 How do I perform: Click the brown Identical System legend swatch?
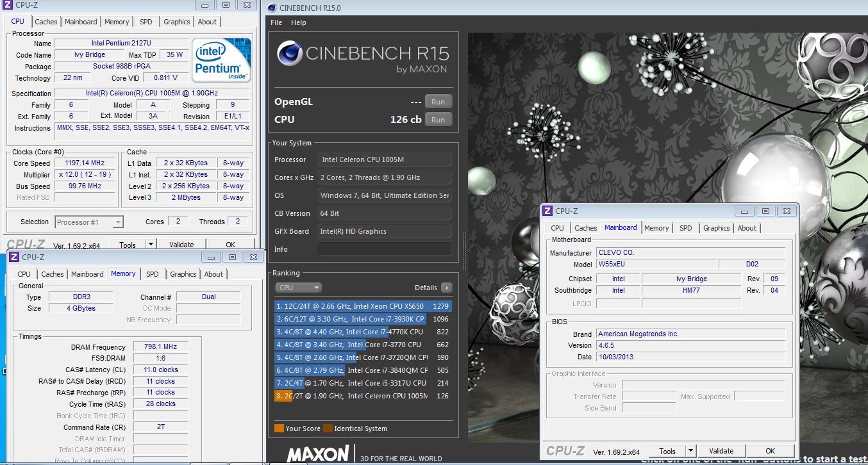(328, 428)
